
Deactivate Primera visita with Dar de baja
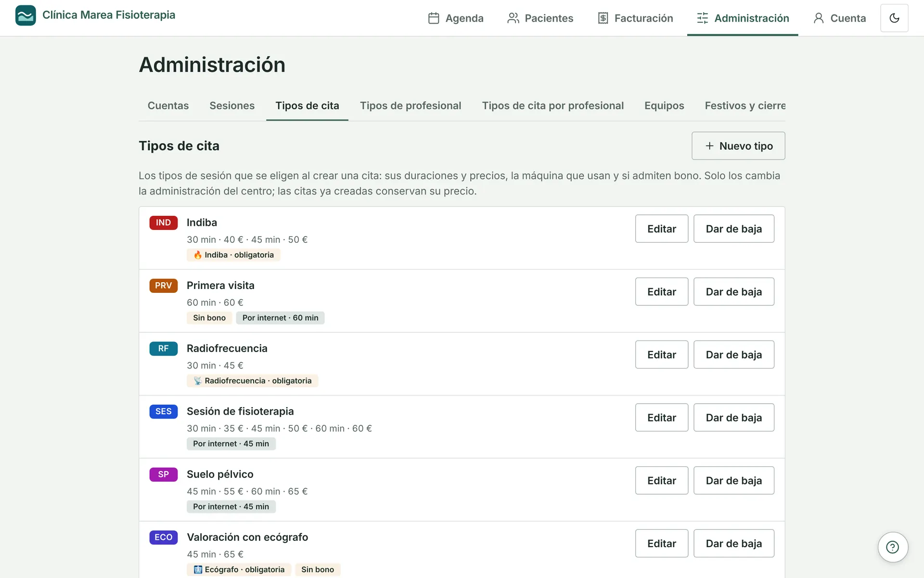734,292
